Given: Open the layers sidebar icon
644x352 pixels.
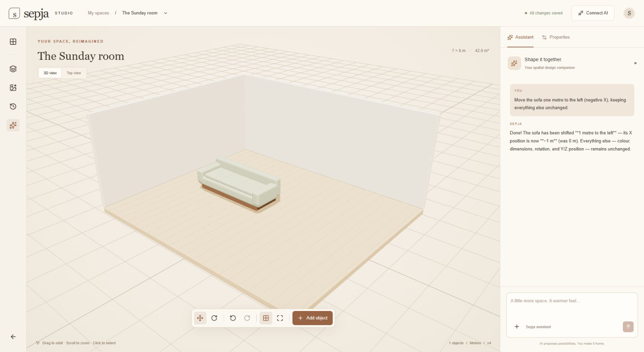Looking at the screenshot, I should pos(13,69).
